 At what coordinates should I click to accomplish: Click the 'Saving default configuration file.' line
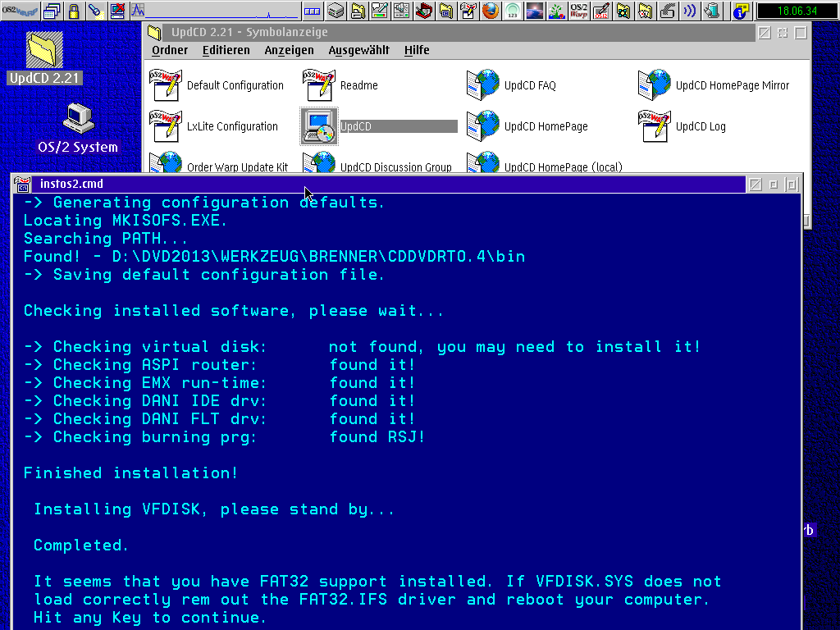pyautogui.click(x=204, y=275)
